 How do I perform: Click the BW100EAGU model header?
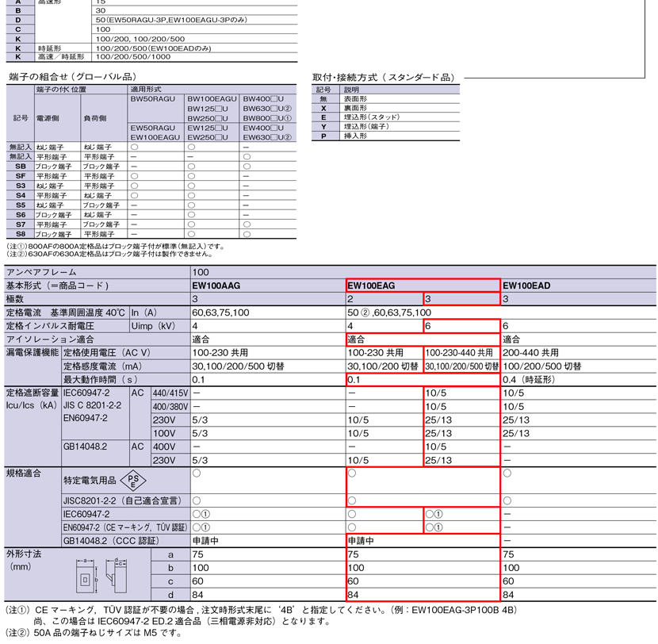(212, 99)
